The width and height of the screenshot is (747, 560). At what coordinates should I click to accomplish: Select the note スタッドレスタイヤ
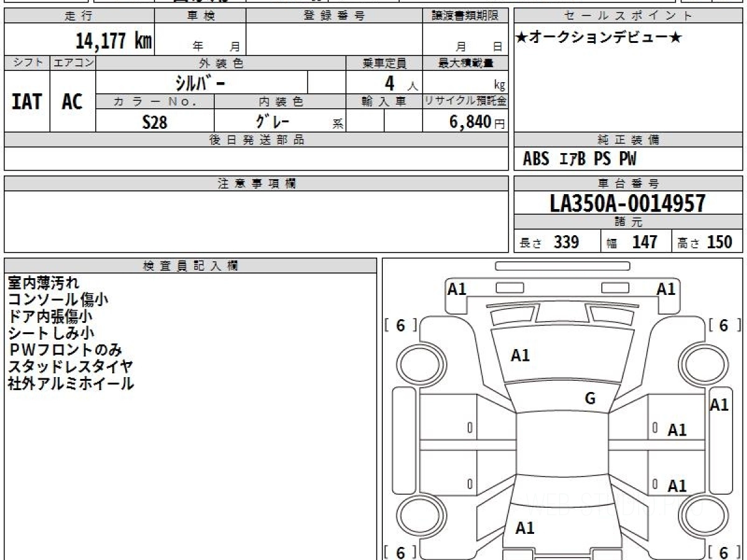pos(70,366)
